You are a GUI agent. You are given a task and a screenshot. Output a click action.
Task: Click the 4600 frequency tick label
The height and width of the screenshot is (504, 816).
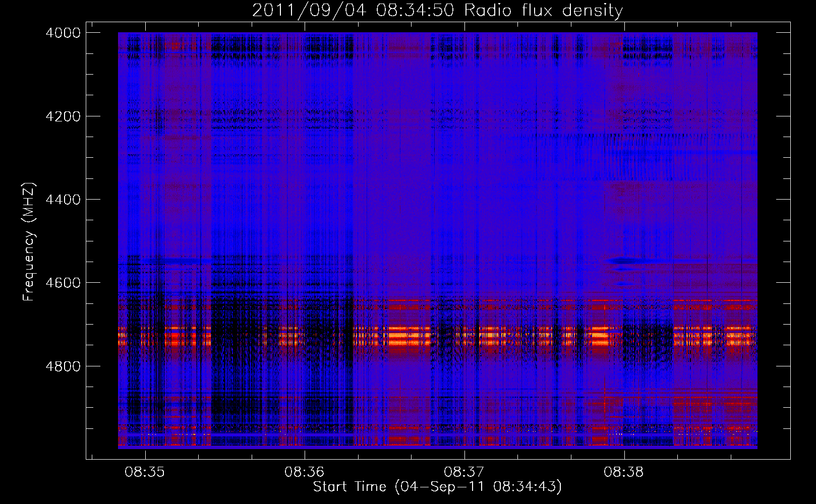63,283
